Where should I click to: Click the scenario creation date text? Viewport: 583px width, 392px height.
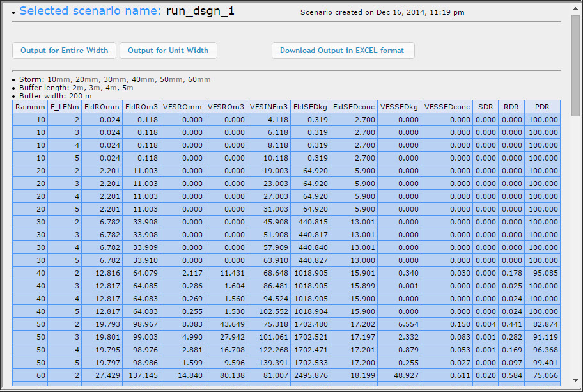[382, 12]
